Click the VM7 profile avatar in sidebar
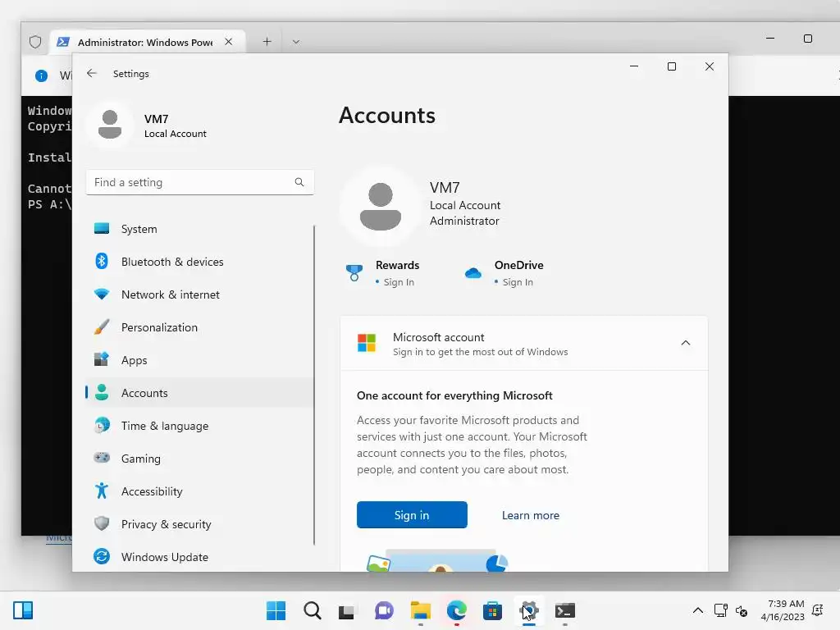Image resolution: width=840 pixels, height=630 pixels. [x=110, y=125]
